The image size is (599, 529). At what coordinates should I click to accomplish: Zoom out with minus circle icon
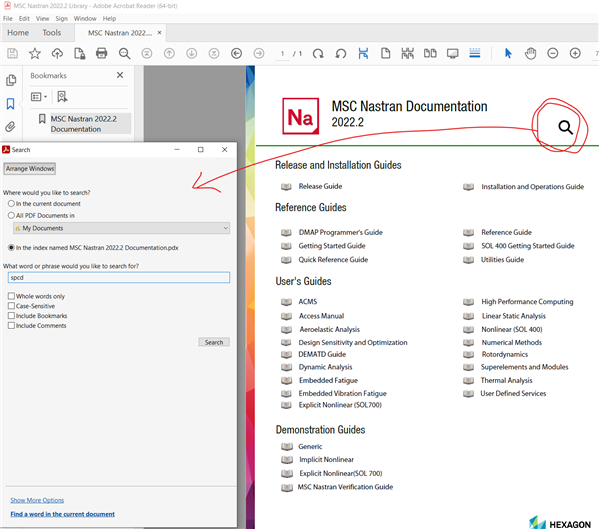[552, 53]
